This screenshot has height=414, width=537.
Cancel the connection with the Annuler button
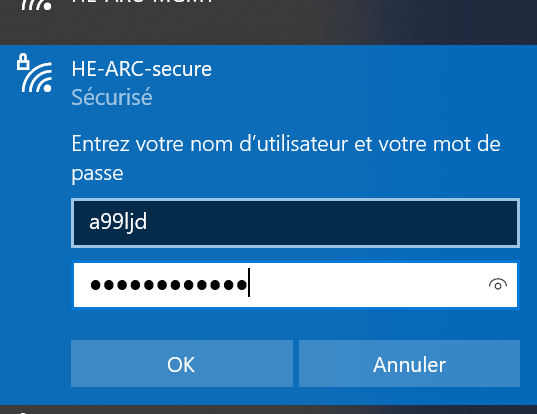click(409, 364)
